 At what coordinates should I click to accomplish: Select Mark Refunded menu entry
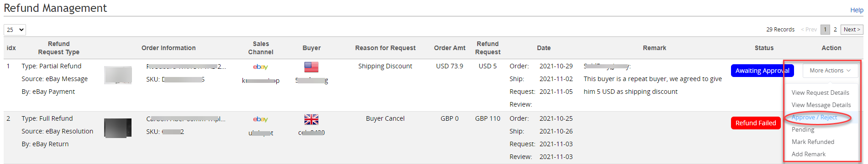[x=813, y=142]
